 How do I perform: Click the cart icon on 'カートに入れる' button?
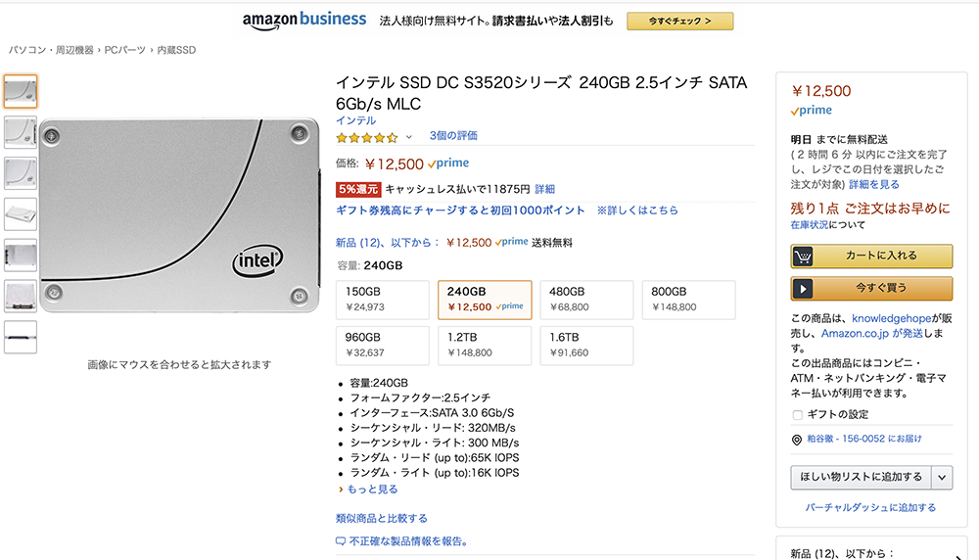click(x=804, y=257)
